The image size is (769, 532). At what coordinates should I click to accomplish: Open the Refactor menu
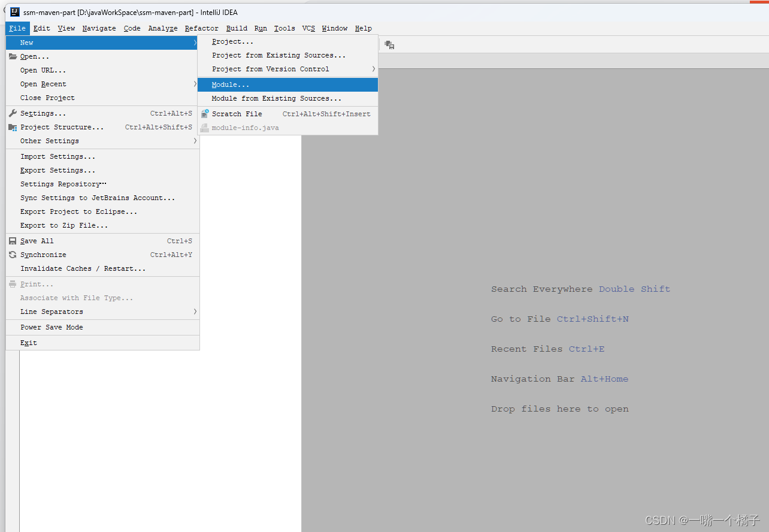click(202, 28)
